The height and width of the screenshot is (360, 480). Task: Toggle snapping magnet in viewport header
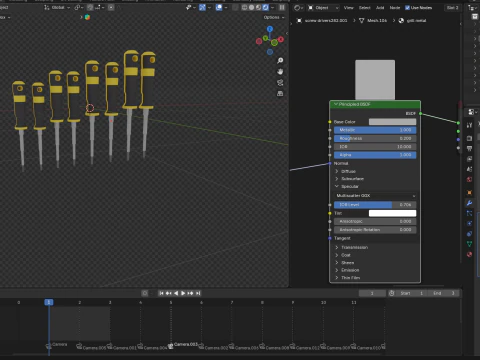click(90, 7)
